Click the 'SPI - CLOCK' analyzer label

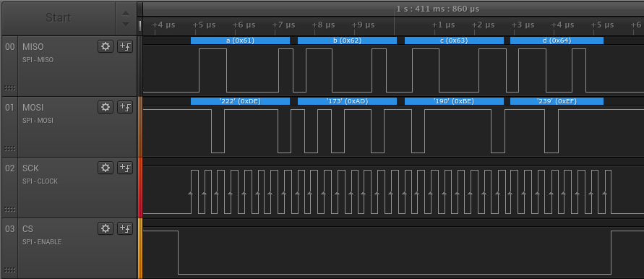click(40, 181)
